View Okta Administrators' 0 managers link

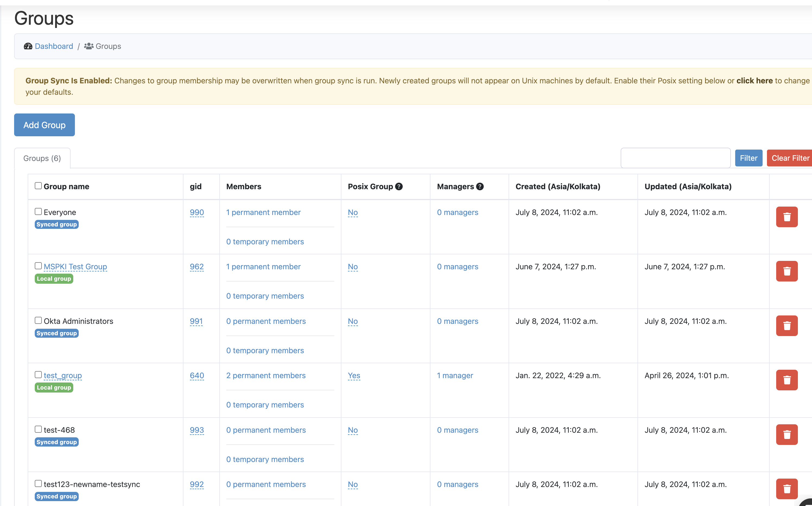click(x=457, y=321)
